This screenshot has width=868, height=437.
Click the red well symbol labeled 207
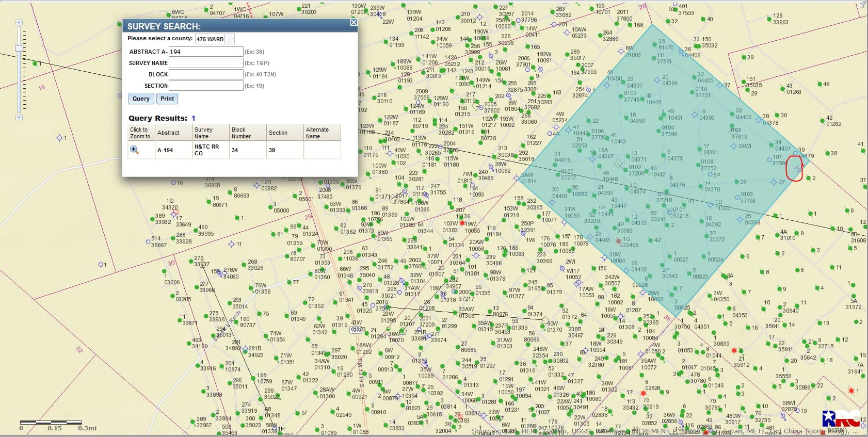click(462, 223)
